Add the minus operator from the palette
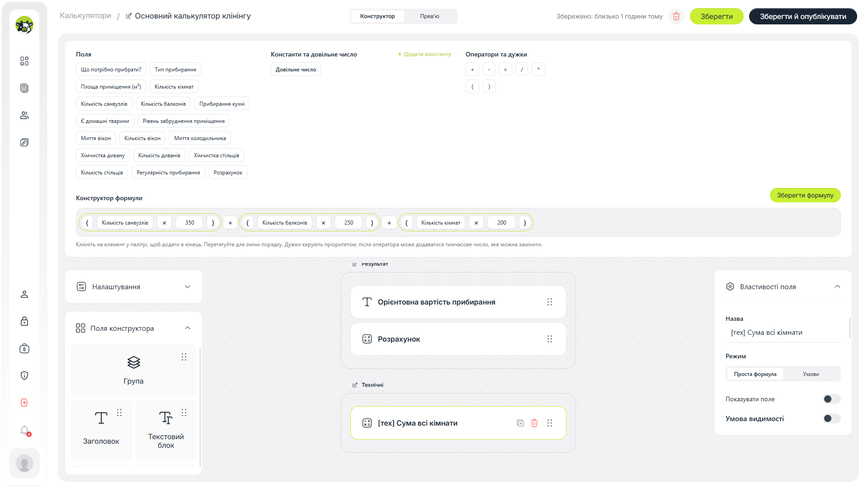The image size is (868, 488). point(489,70)
